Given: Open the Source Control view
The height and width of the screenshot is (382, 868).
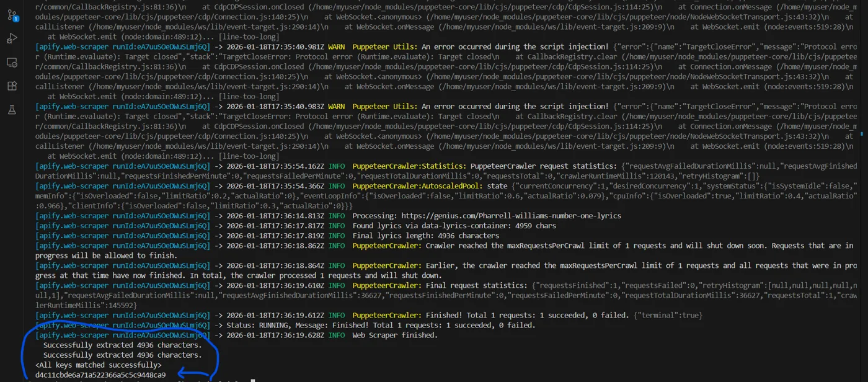Looking at the screenshot, I should [x=12, y=14].
